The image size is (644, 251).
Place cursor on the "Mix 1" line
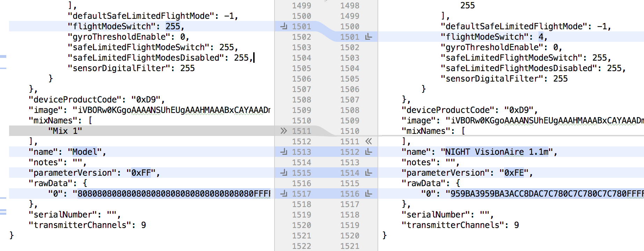click(65, 131)
